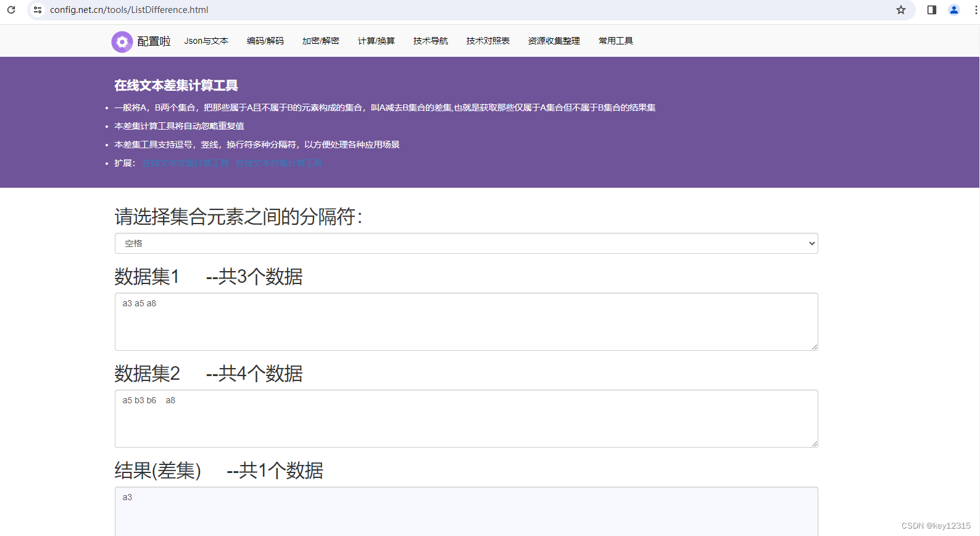
Task: Open the 编码/解码 menu
Action: point(265,41)
